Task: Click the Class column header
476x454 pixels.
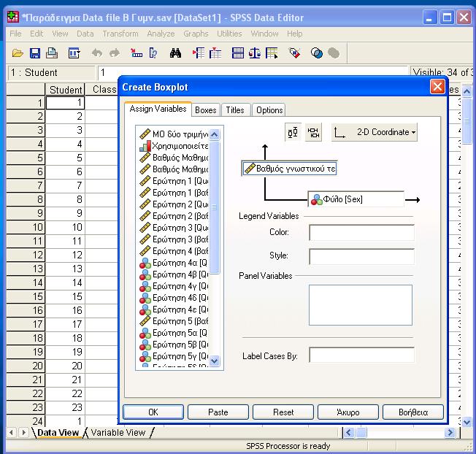Action: 102,90
